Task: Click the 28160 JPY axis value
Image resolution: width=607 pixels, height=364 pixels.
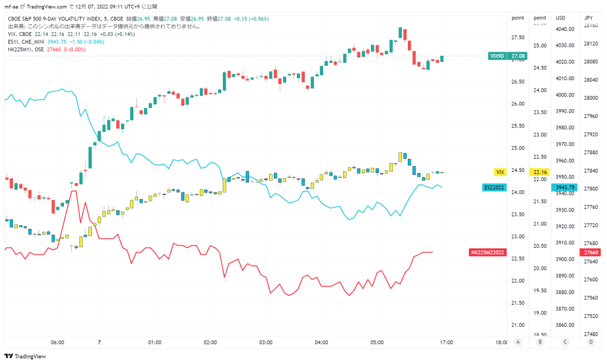Action: click(x=591, y=25)
